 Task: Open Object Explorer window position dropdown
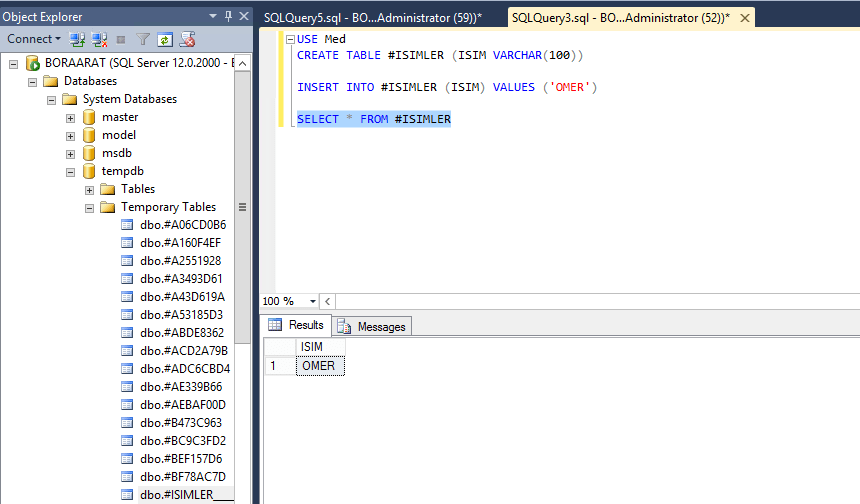[x=213, y=16]
